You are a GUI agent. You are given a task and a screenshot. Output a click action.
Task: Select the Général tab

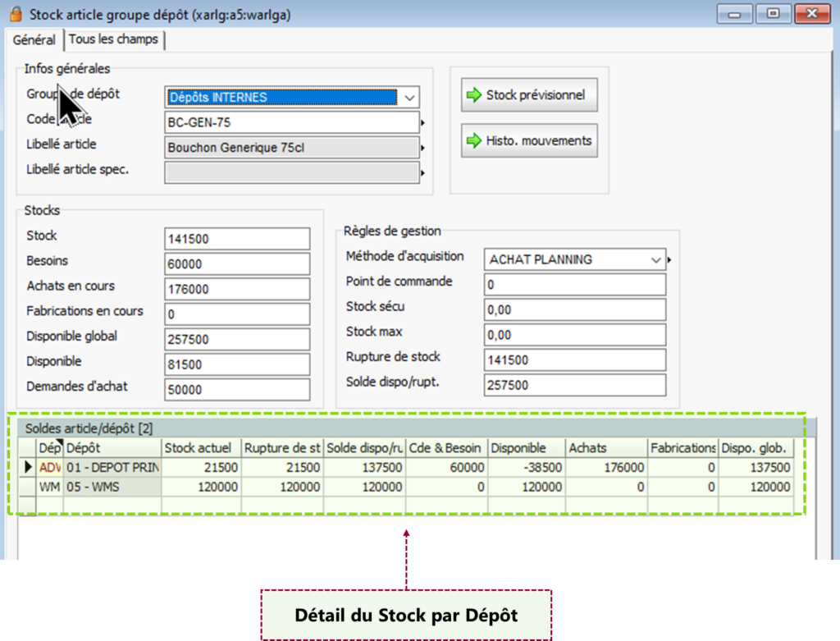(x=34, y=39)
